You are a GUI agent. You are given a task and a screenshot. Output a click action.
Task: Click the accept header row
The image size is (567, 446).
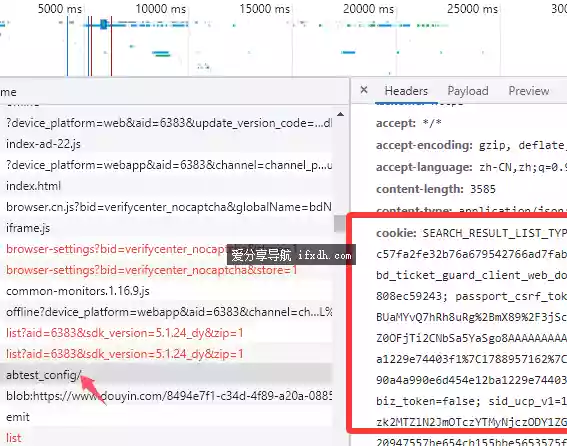pos(409,123)
